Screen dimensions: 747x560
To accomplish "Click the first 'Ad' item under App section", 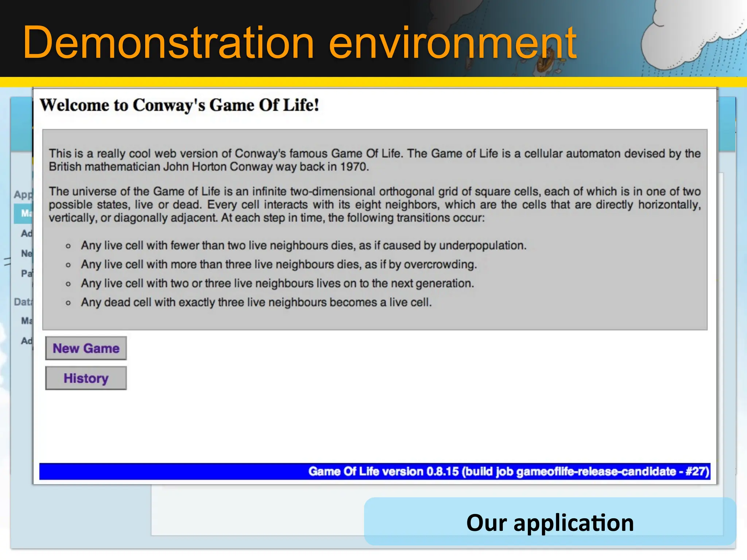I will click(x=26, y=233).
